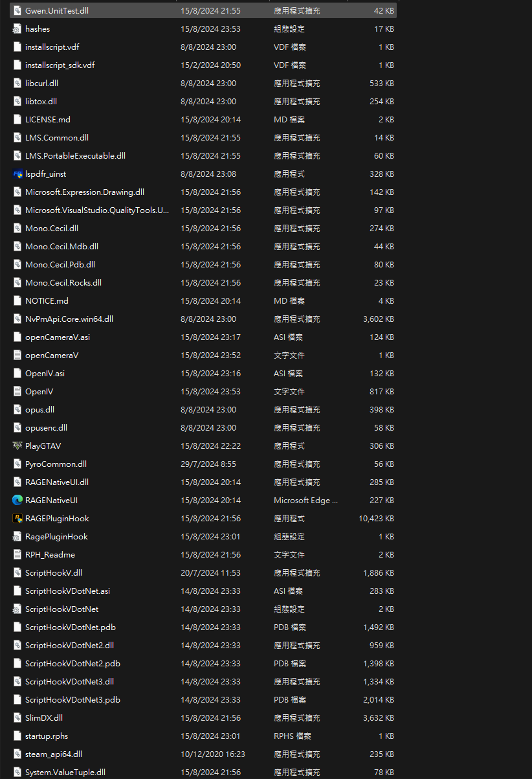Click the OpenIV text document icon
The height and width of the screenshot is (779, 532).
click(18, 392)
